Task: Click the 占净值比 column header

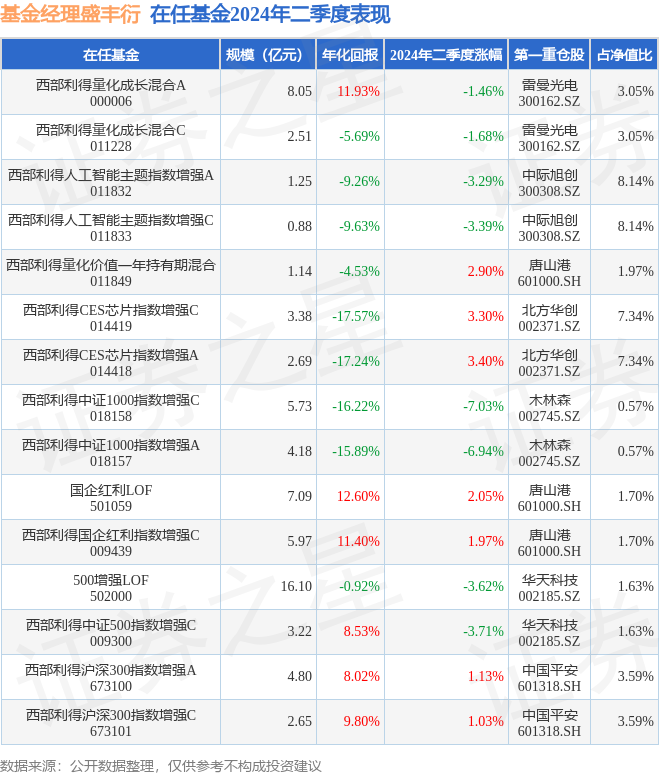Action: (x=624, y=55)
